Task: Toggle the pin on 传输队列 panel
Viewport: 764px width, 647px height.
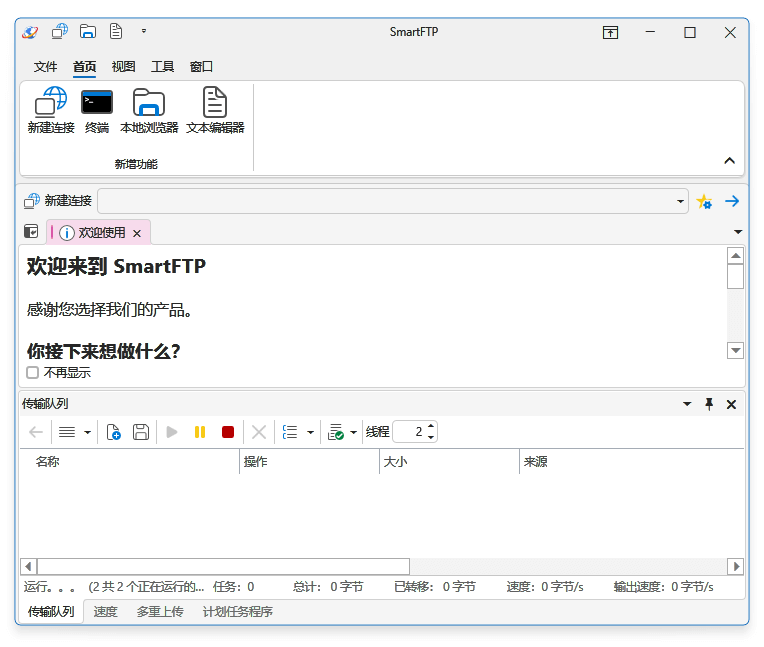Action: coord(709,404)
